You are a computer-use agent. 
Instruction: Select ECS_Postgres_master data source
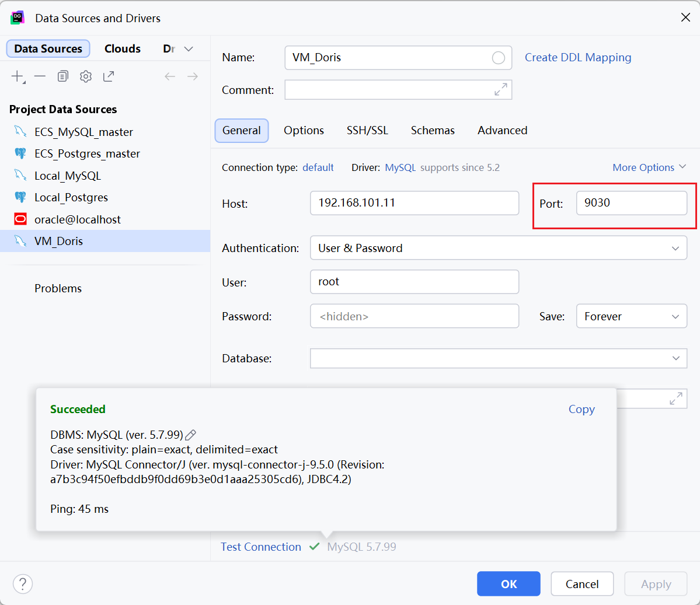coord(105,153)
